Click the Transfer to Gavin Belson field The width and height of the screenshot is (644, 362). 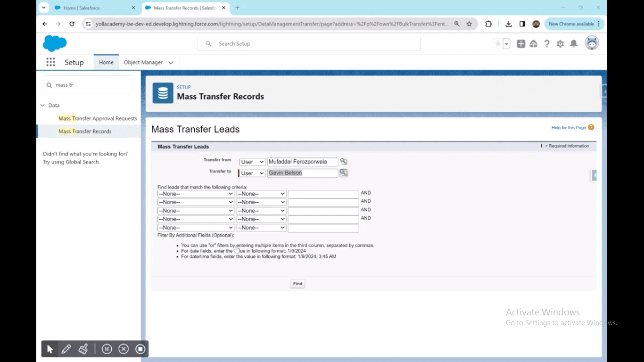[x=303, y=173]
